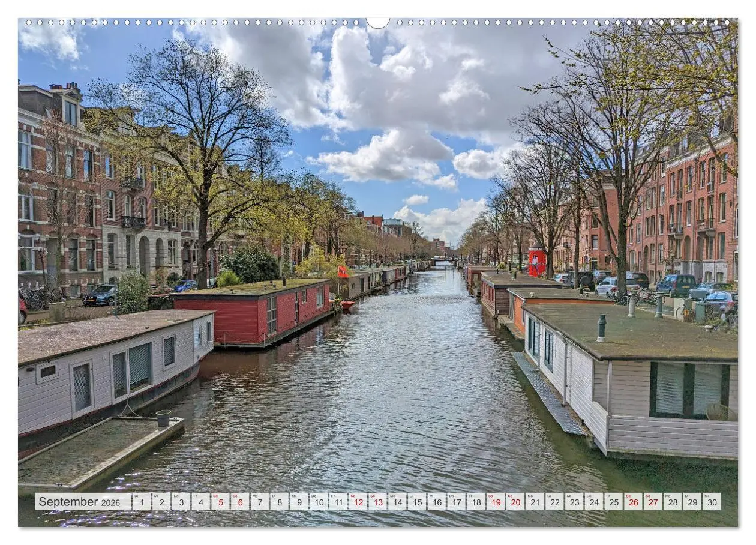Select Tuesday date cell 1
Viewport: 756px width, 545px height.
tap(142, 502)
